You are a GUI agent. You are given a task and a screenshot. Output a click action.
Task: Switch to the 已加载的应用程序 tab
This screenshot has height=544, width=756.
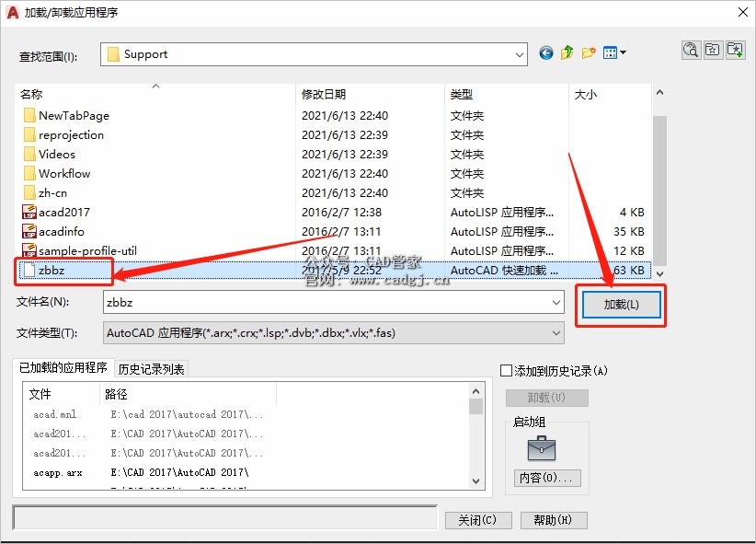63,368
